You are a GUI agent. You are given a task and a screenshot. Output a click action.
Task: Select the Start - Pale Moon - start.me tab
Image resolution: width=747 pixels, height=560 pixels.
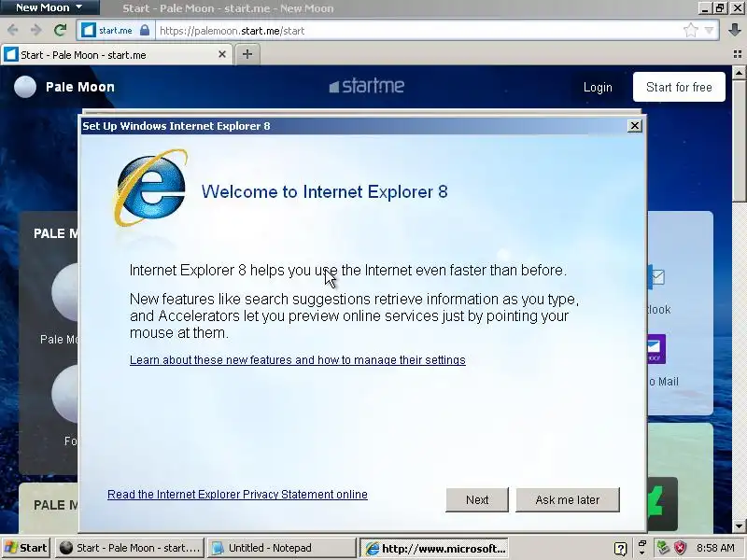116,55
